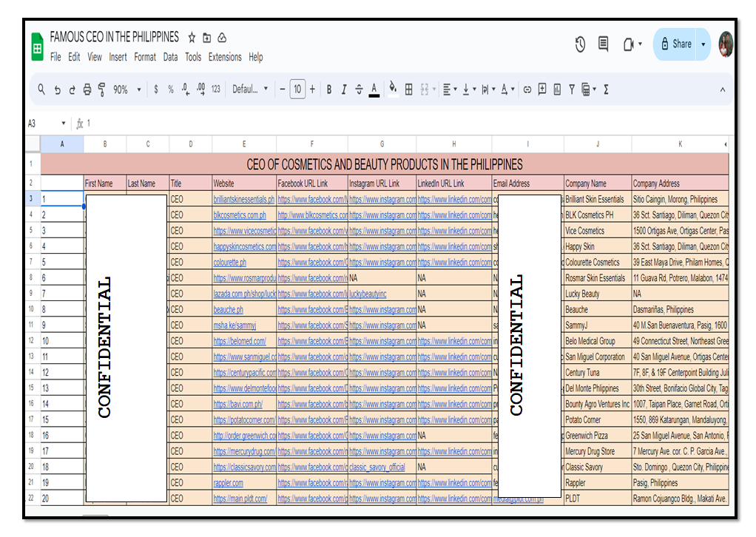Redo the last action

click(x=72, y=89)
